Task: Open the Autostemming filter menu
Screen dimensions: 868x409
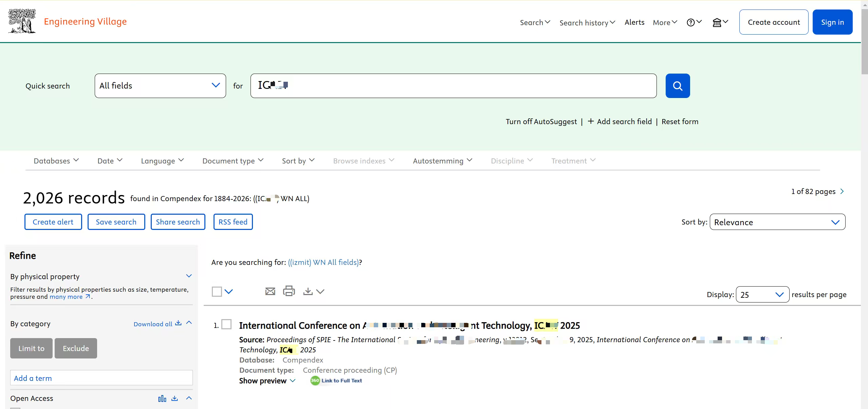Action: [443, 161]
